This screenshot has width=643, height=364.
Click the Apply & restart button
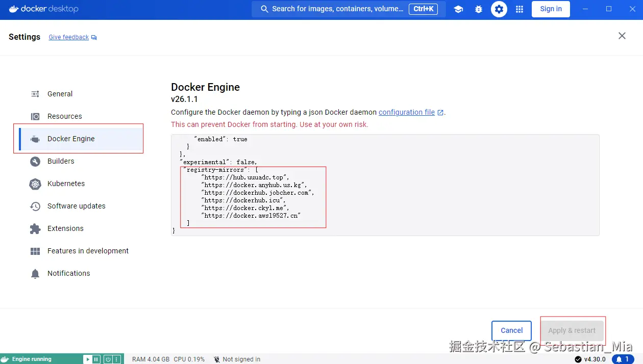573,330
